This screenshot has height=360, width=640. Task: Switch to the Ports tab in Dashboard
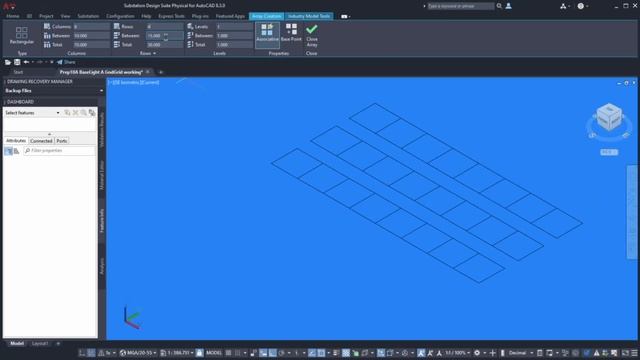62,141
